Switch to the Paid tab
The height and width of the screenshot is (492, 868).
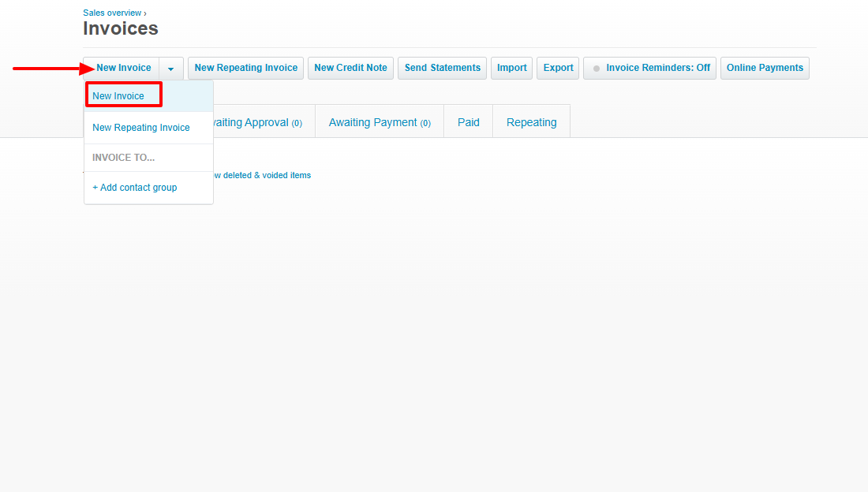point(468,121)
